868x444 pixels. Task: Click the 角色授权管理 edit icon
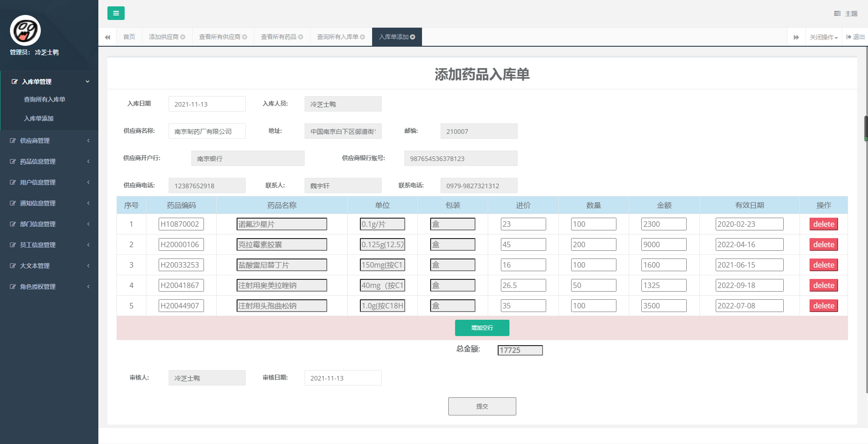click(x=13, y=287)
